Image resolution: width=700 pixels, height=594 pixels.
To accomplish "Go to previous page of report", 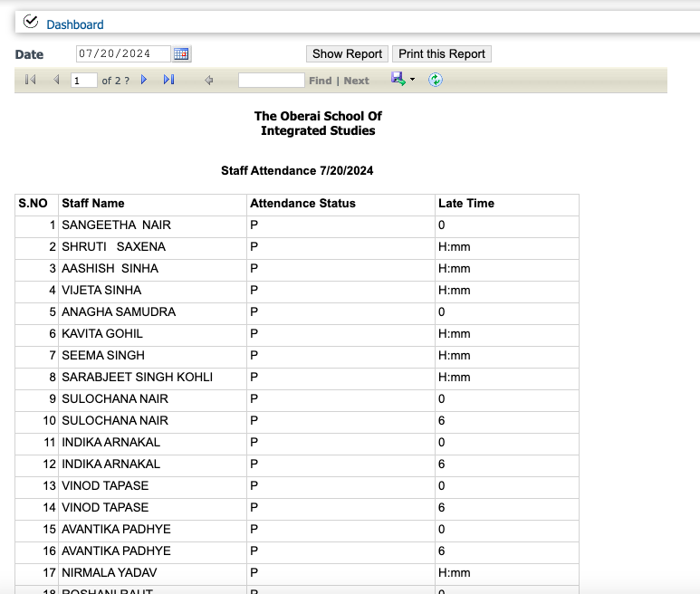I will click(x=56, y=80).
